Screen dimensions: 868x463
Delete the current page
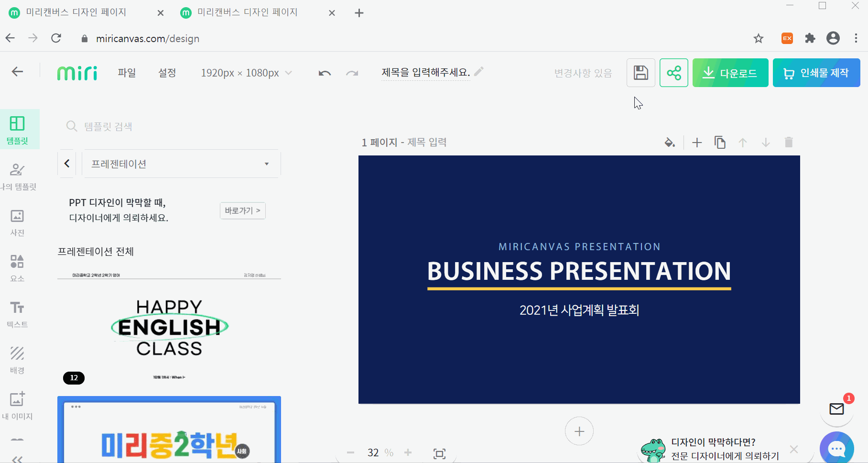point(789,143)
